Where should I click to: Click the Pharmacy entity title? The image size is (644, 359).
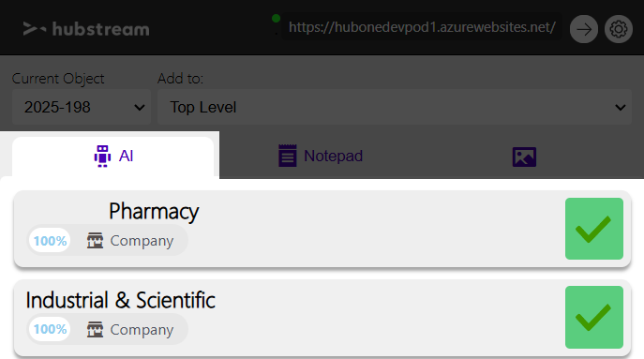pos(154,212)
